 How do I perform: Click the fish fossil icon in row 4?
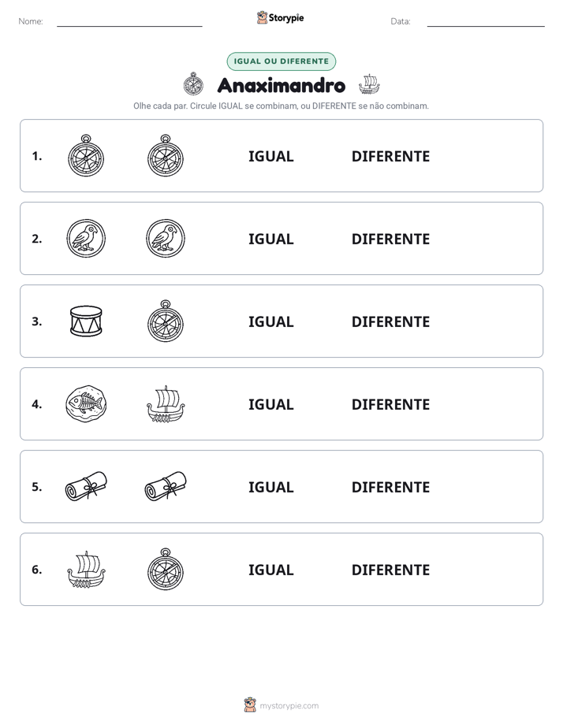(86, 403)
